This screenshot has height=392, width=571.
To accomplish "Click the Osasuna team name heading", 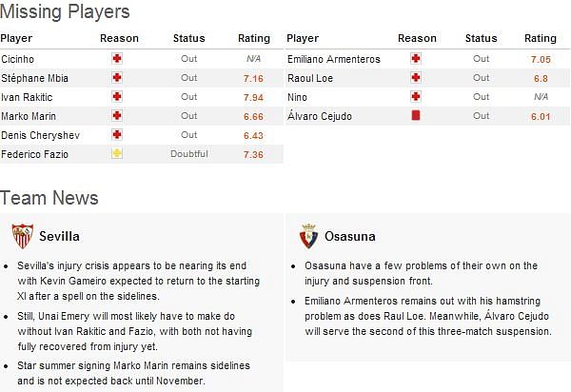I will click(350, 236).
